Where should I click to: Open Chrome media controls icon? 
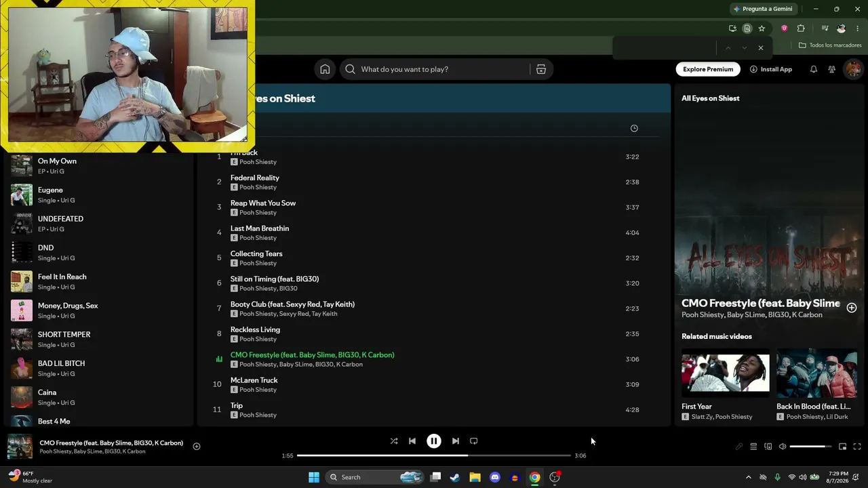click(x=825, y=28)
